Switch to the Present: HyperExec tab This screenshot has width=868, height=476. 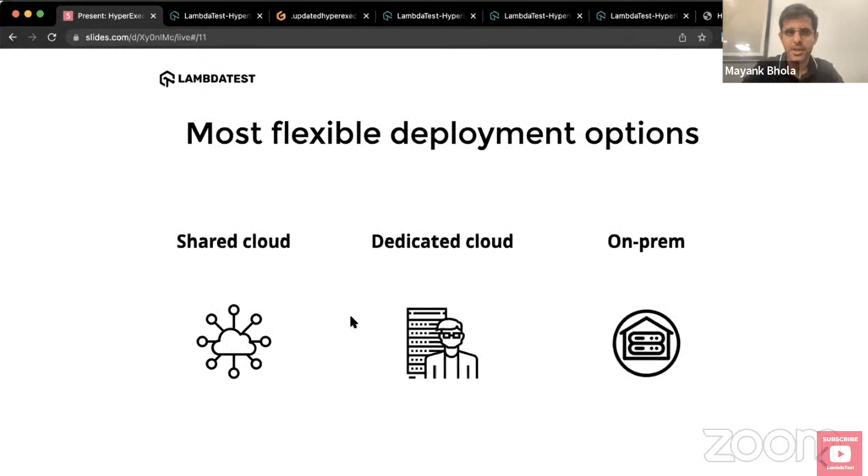coord(108,15)
